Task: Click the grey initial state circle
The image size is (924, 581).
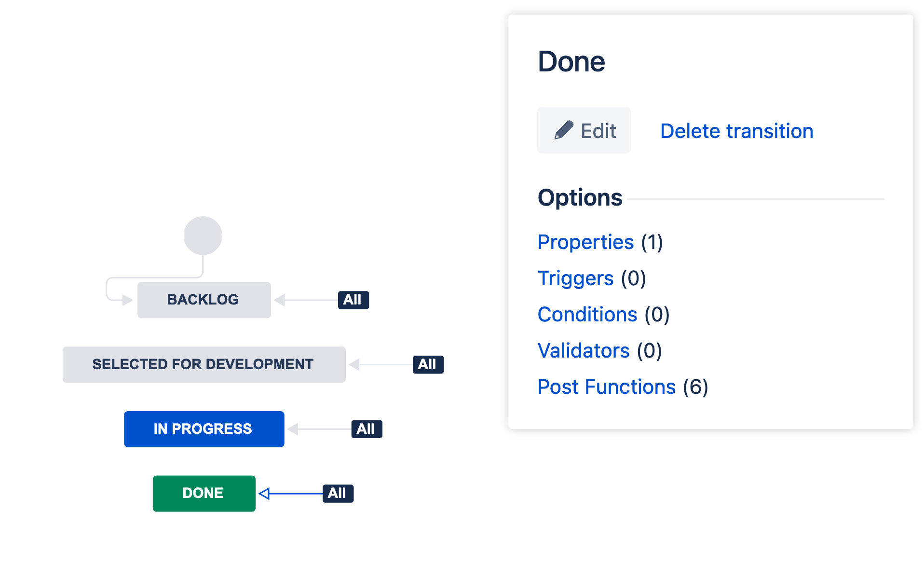Action: point(203,235)
